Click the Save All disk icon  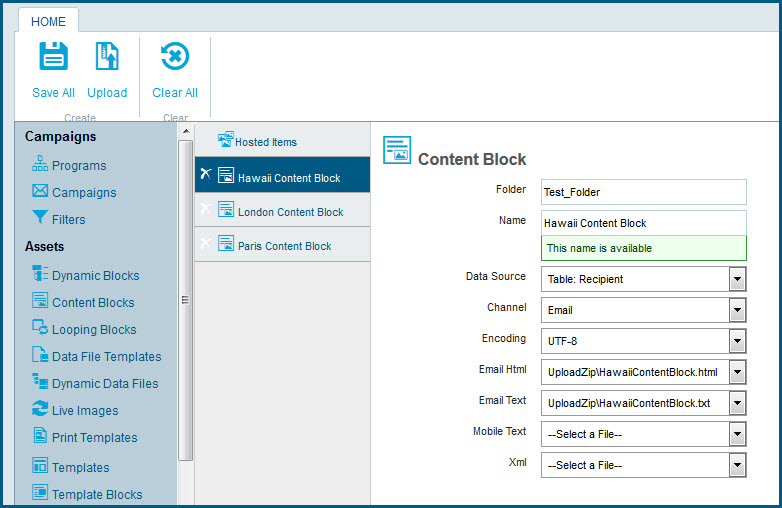pyautogui.click(x=53, y=57)
